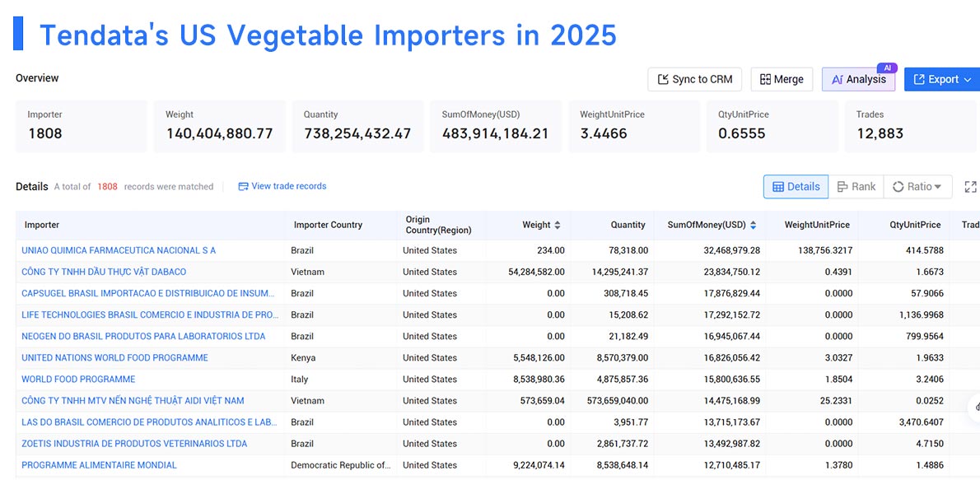Click the Importer overview card 1808
Image resolution: width=980 pixels, height=480 pixels.
82,126
